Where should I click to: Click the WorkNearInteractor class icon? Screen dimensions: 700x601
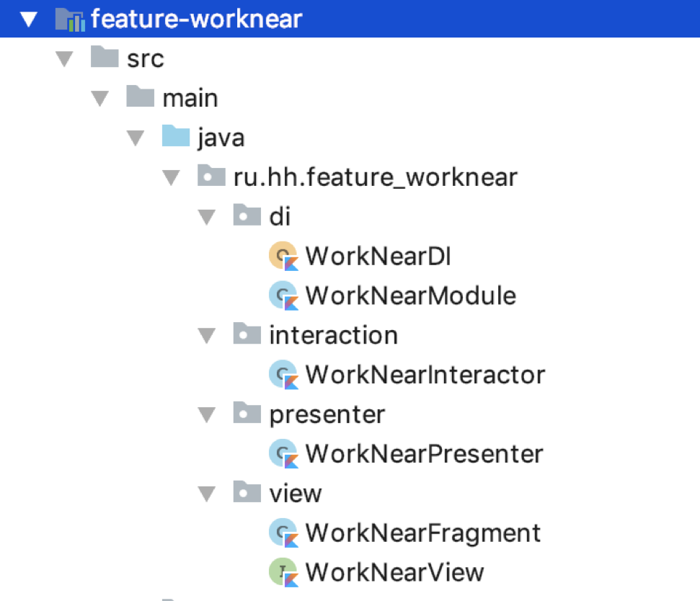pos(283,375)
